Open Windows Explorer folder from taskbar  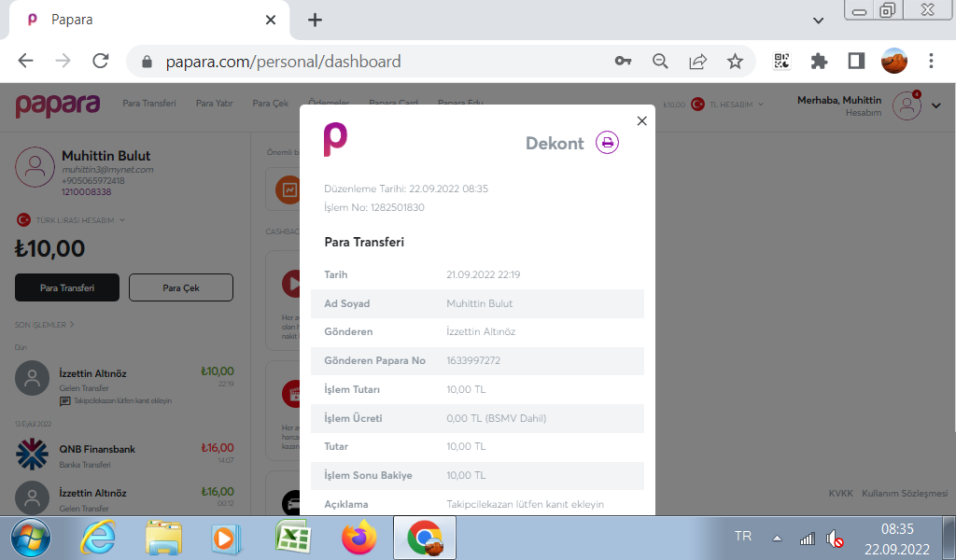click(163, 539)
